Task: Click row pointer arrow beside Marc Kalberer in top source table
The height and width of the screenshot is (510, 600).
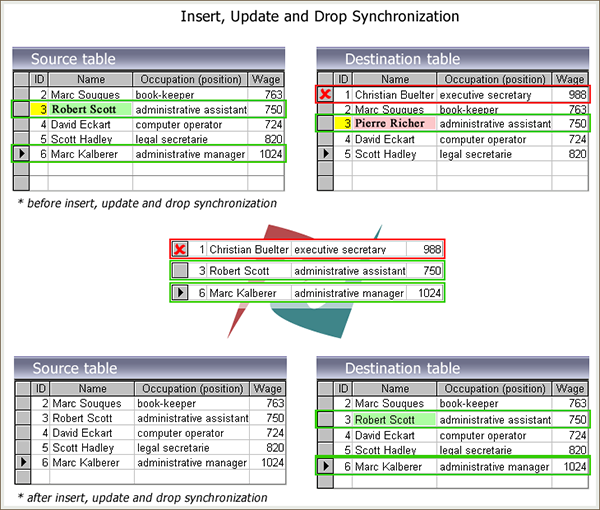Action: pos(21,153)
